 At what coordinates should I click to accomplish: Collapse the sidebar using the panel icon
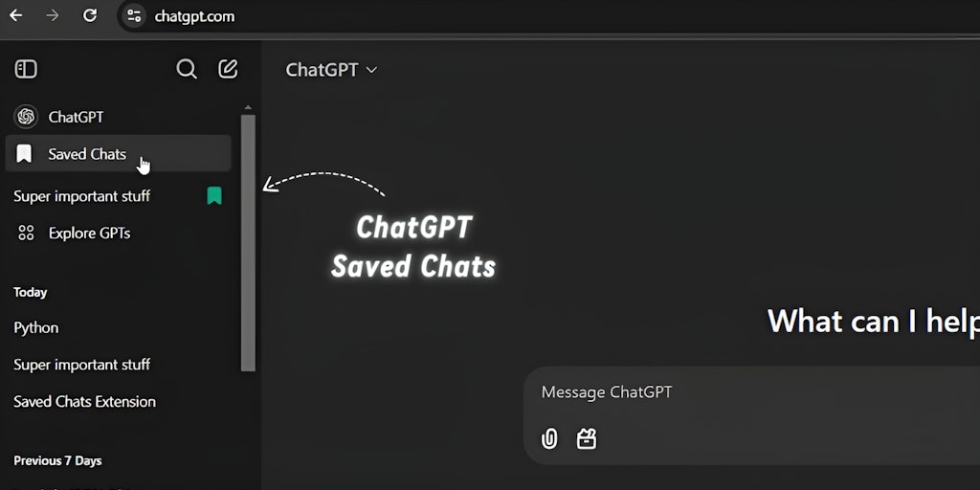pyautogui.click(x=26, y=69)
